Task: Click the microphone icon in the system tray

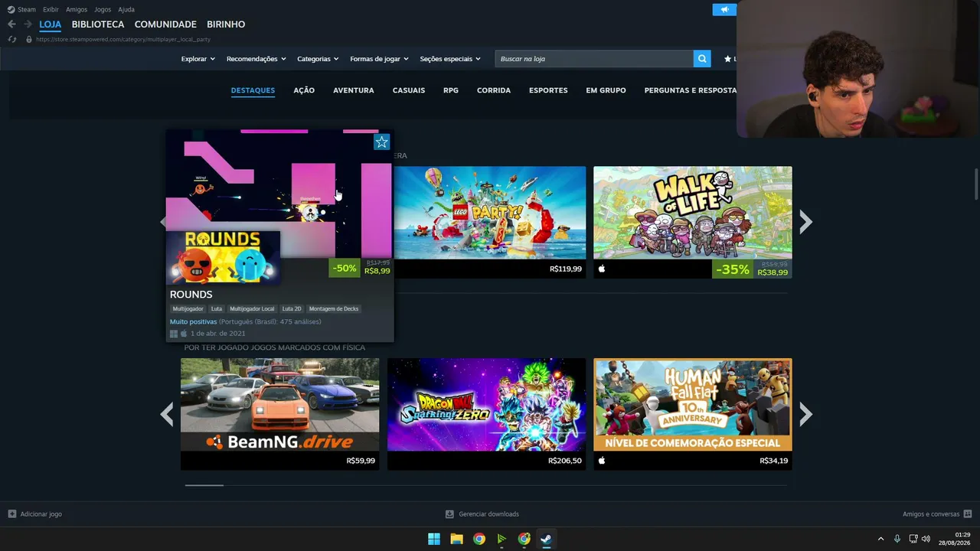Action: coord(897,539)
